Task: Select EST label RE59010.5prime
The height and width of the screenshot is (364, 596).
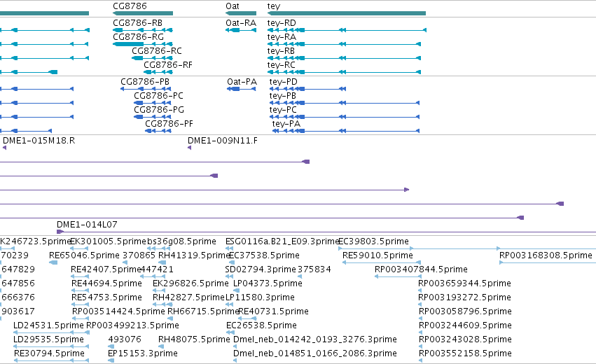Action: point(377,255)
